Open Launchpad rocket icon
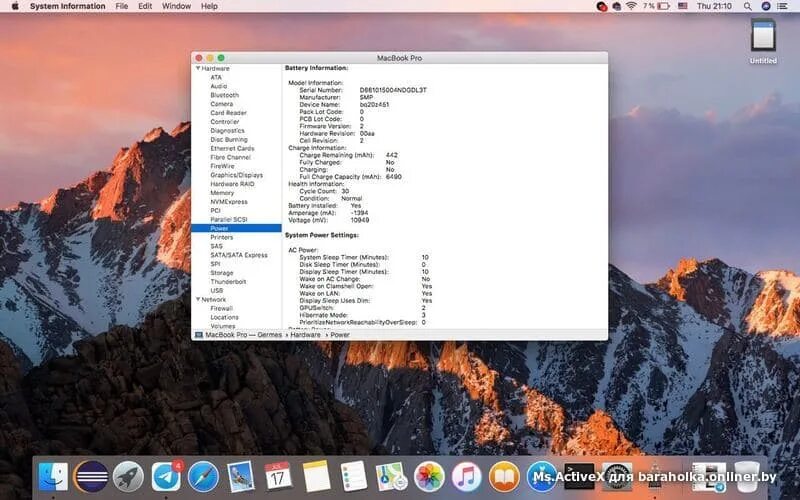The image size is (800, 500). click(128, 477)
